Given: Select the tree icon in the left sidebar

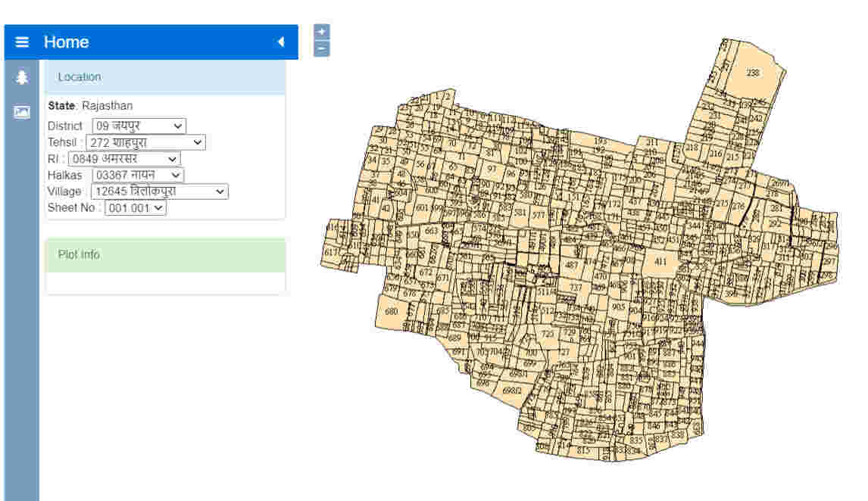Looking at the screenshot, I should pos(22,77).
